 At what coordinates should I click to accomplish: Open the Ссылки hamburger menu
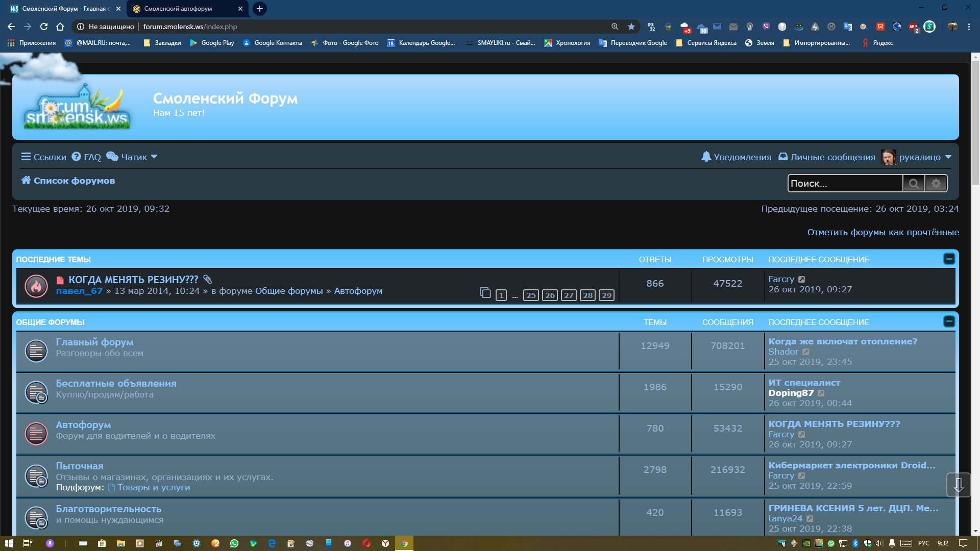pos(43,157)
